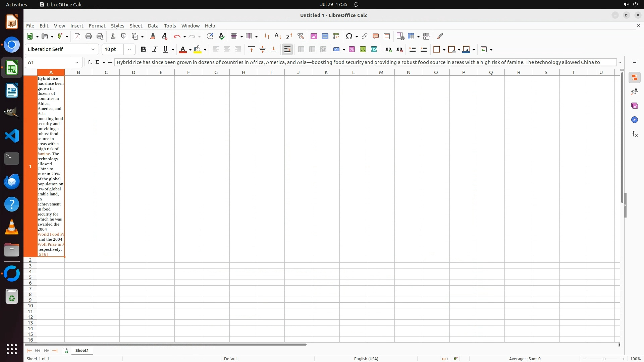Open Find & Replace from the toolbar

click(210, 36)
